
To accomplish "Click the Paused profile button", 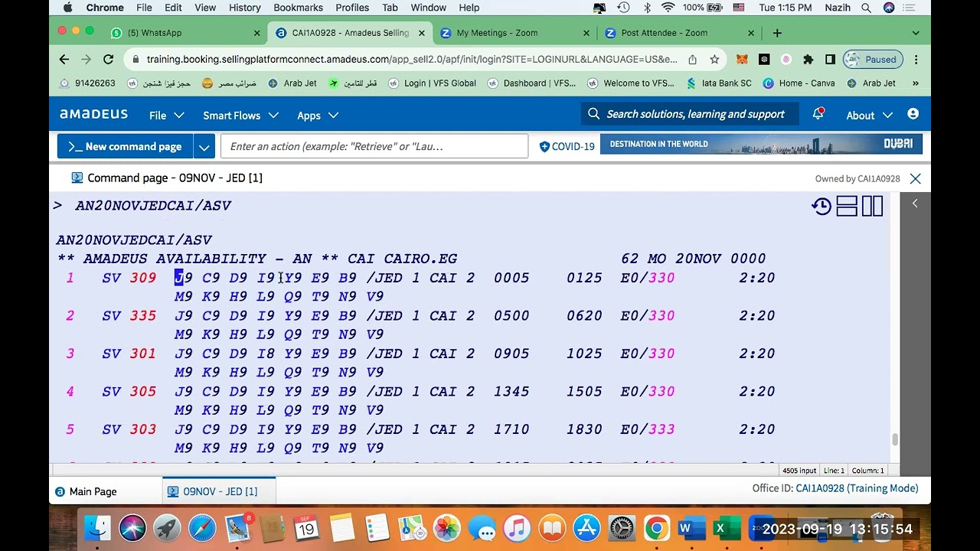I will point(871,59).
